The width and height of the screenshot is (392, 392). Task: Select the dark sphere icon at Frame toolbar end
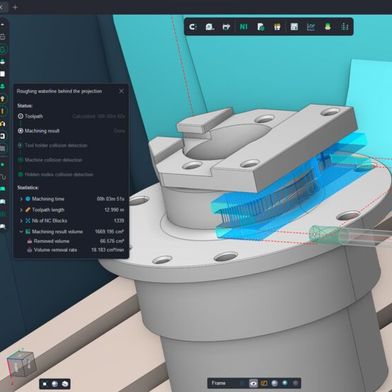295,384
